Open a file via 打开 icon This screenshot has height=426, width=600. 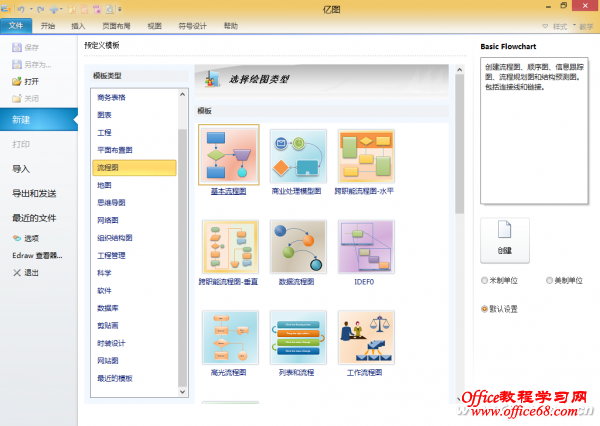coord(16,81)
